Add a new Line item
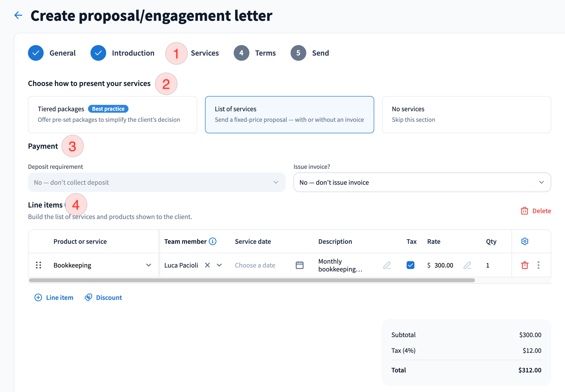Viewport: 565px width, 392px height. [54, 297]
